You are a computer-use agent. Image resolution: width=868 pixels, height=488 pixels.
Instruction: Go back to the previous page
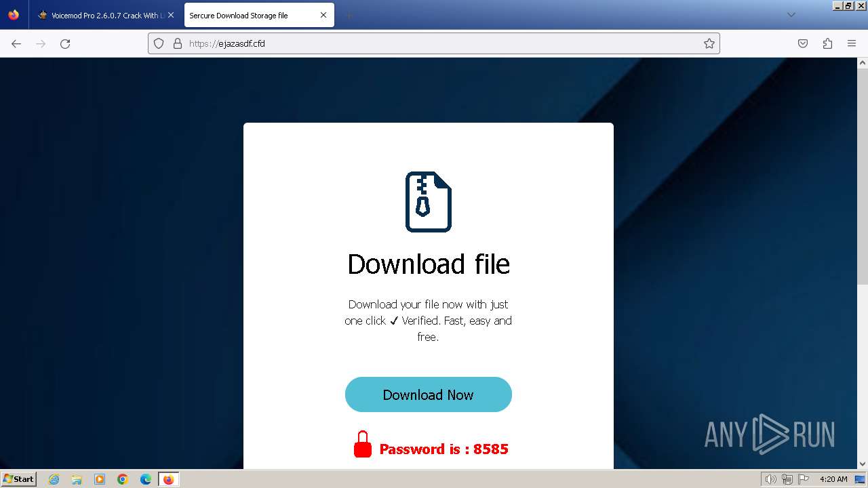[x=16, y=43]
